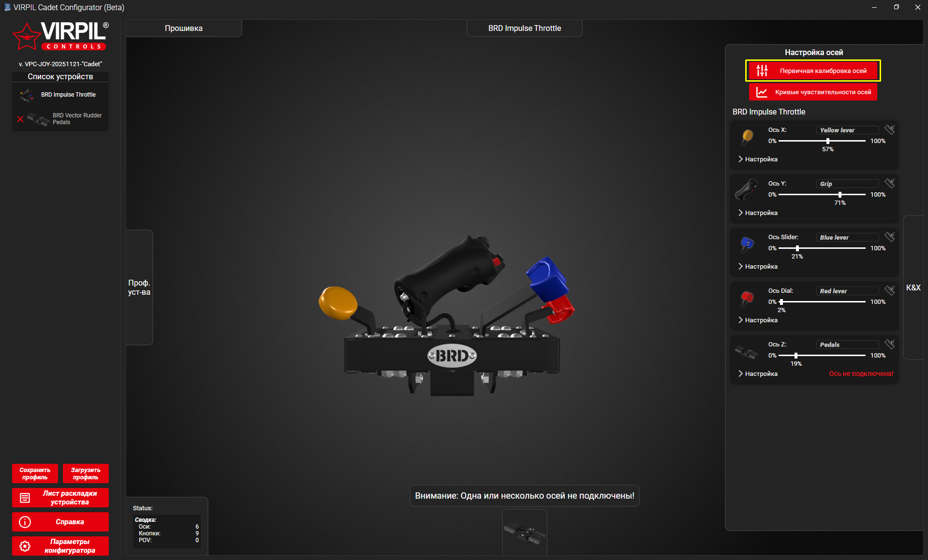Image resolution: width=928 pixels, height=560 pixels.
Task: Click the ruler icon beside Red lever field
Action: (x=889, y=290)
